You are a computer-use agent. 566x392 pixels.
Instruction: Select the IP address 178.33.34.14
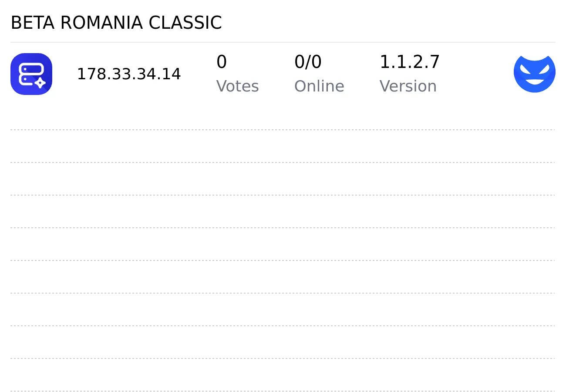(129, 74)
